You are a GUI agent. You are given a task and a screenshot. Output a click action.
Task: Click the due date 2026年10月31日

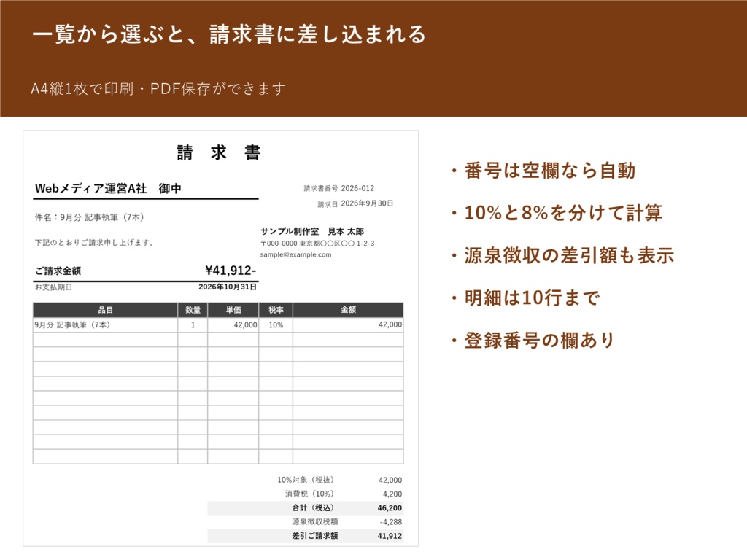[x=228, y=287]
